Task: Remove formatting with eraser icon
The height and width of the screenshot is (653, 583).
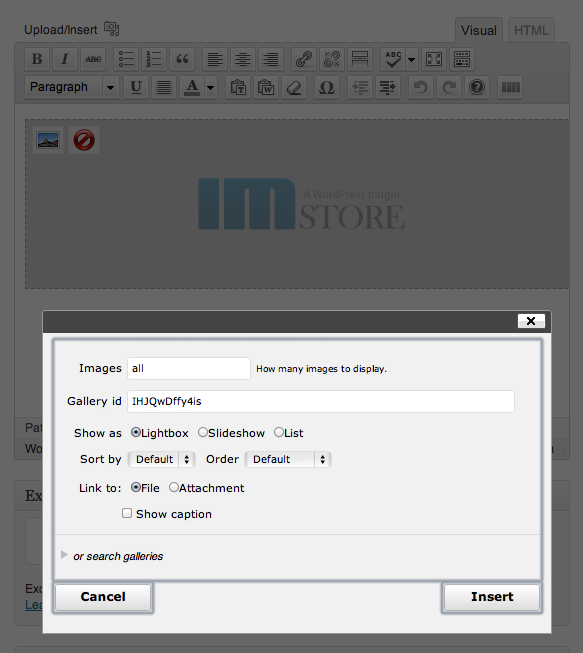Action: point(294,87)
